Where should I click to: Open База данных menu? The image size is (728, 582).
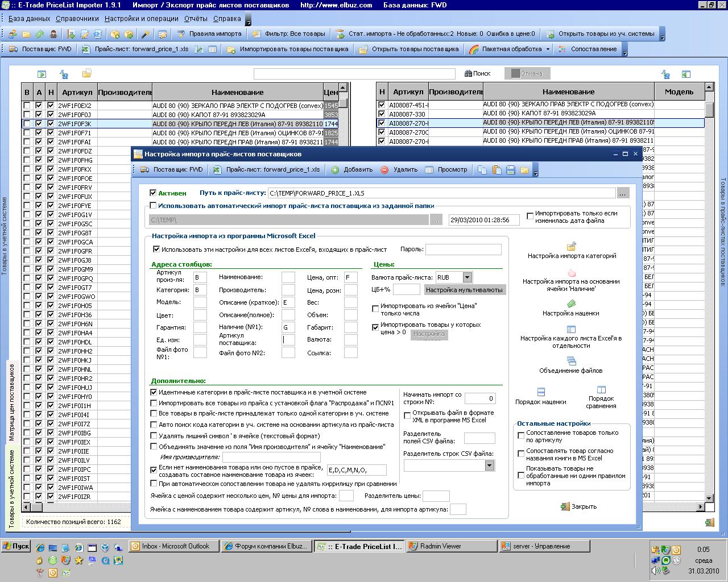pyautogui.click(x=29, y=19)
